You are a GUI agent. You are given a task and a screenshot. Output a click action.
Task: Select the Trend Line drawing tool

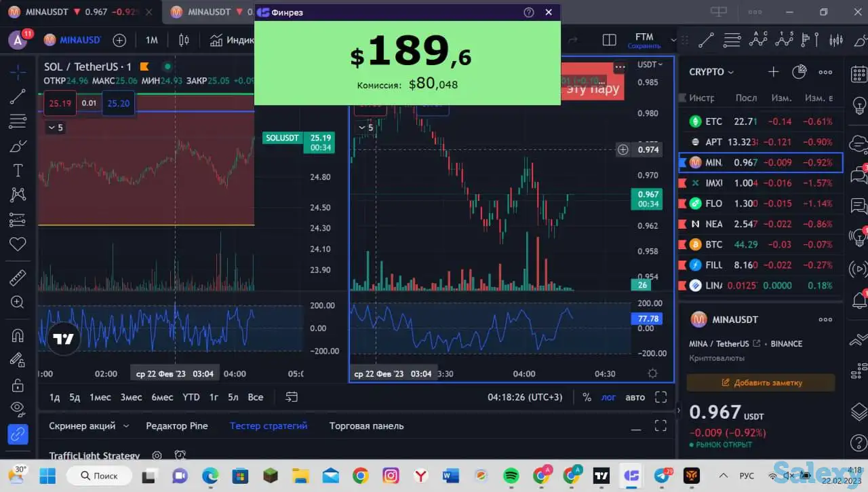(18, 97)
